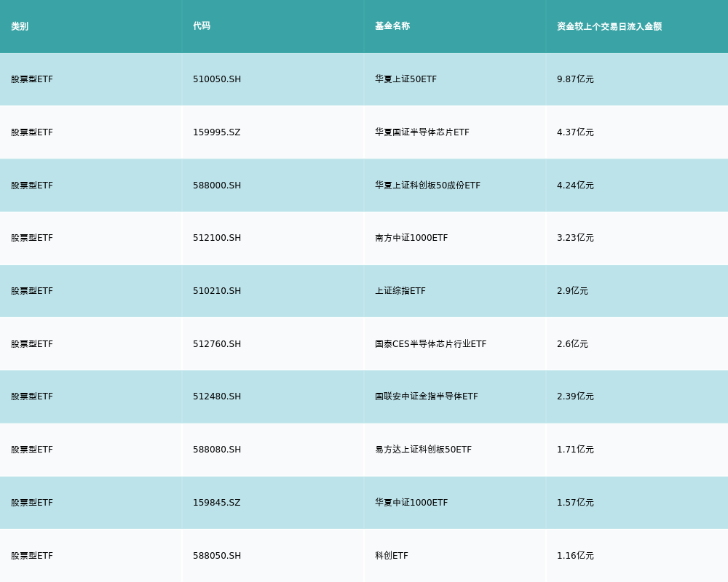Select fund name 南方中证1000ETF
The height and width of the screenshot is (582, 728).
(x=411, y=238)
